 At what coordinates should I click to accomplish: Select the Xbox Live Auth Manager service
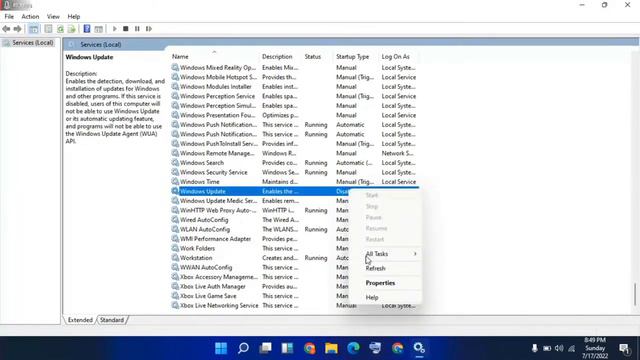point(260,287)
